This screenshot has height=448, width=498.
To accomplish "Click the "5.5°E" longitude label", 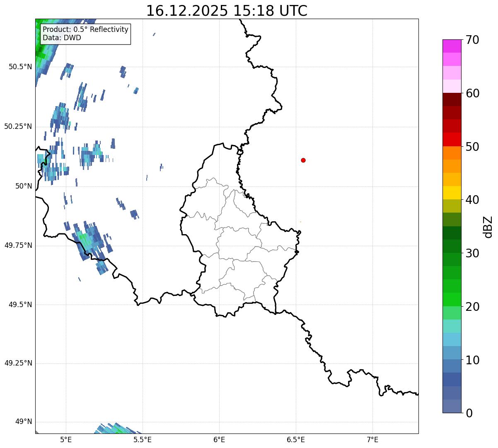I will 143,439.
